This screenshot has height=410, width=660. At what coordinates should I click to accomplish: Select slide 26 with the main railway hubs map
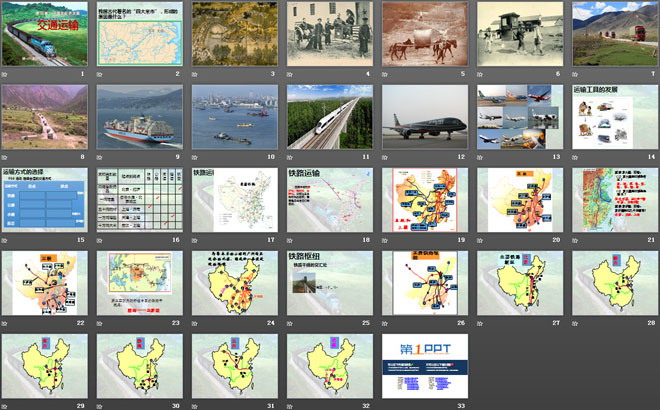tap(425, 283)
